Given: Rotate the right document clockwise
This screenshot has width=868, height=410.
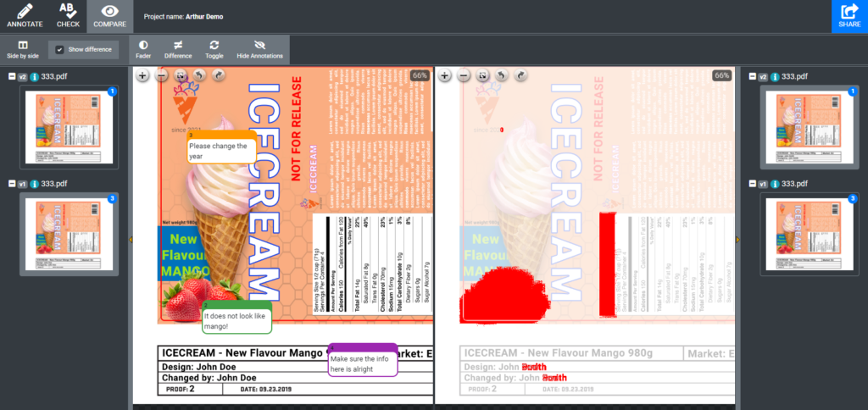Looking at the screenshot, I should click(x=520, y=75).
